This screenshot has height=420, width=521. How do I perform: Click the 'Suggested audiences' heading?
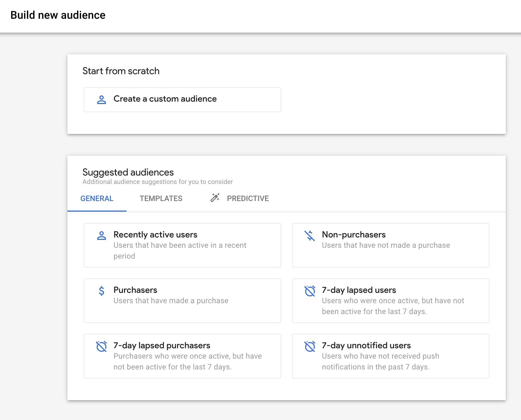point(128,172)
